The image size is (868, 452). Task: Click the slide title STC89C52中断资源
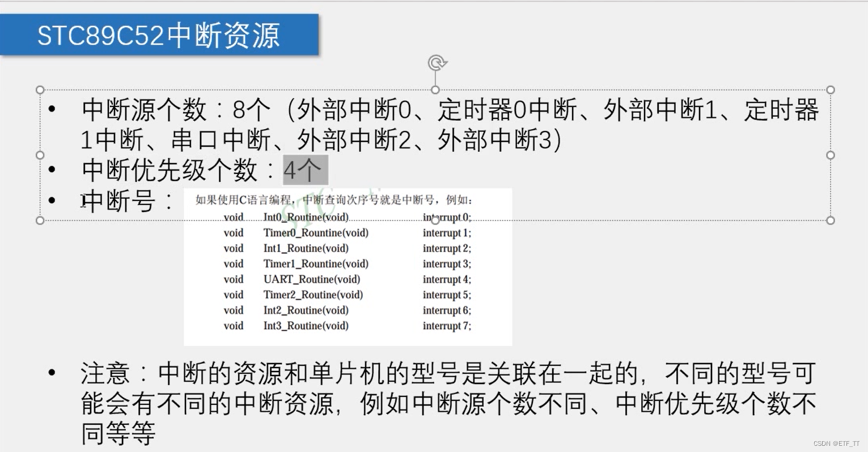[159, 35]
